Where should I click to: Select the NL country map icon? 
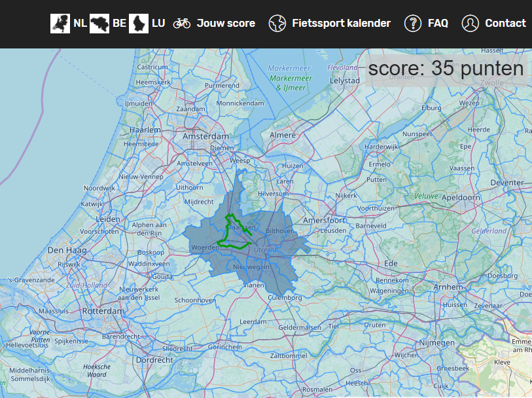61,22
